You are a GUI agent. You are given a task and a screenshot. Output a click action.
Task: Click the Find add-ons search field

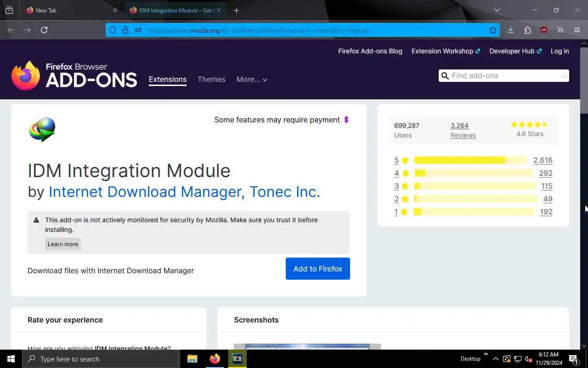tap(503, 76)
